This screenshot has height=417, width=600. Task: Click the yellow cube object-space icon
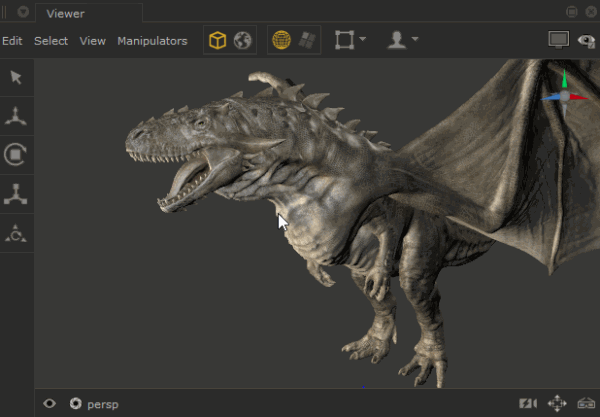coord(217,41)
